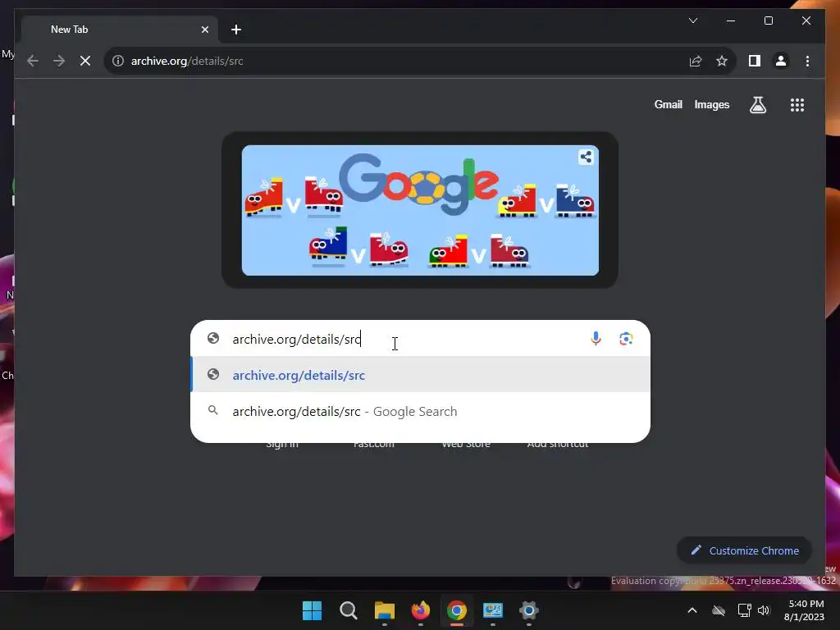Open the tab search dropdown

pos(692,21)
